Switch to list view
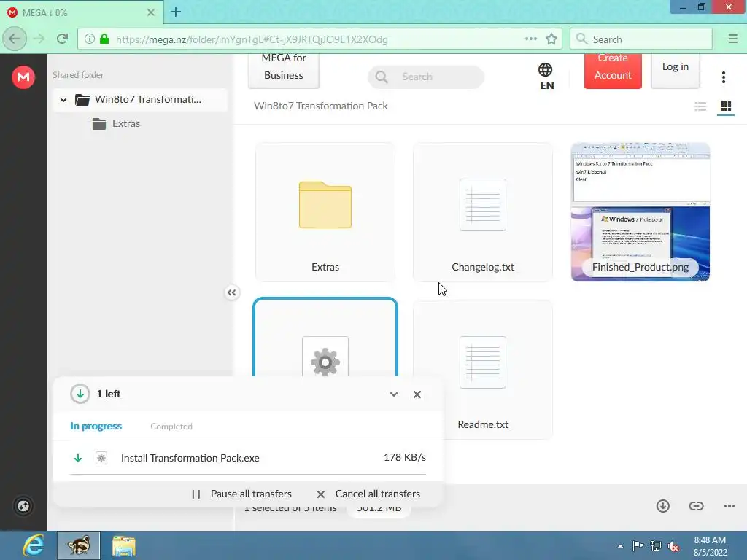 coord(700,106)
